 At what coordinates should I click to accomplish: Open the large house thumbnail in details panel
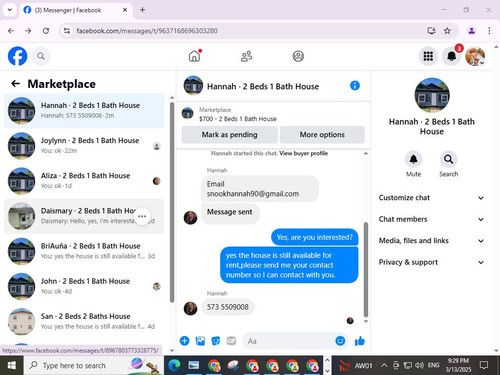[x=432, y=95]
